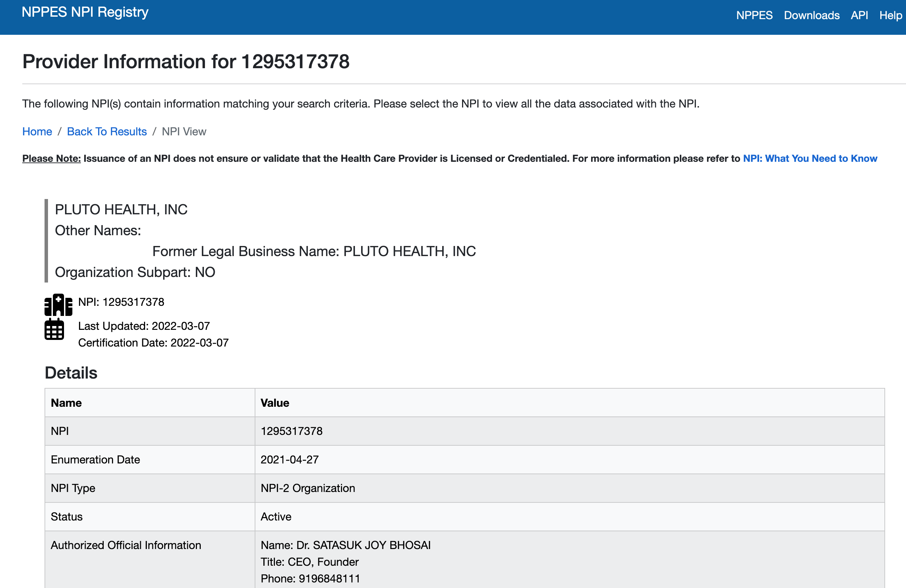Click Name: Dr. SATASUK JOY BHOSAI text
The height and width of the screenshot is (588, 906).
345,545
